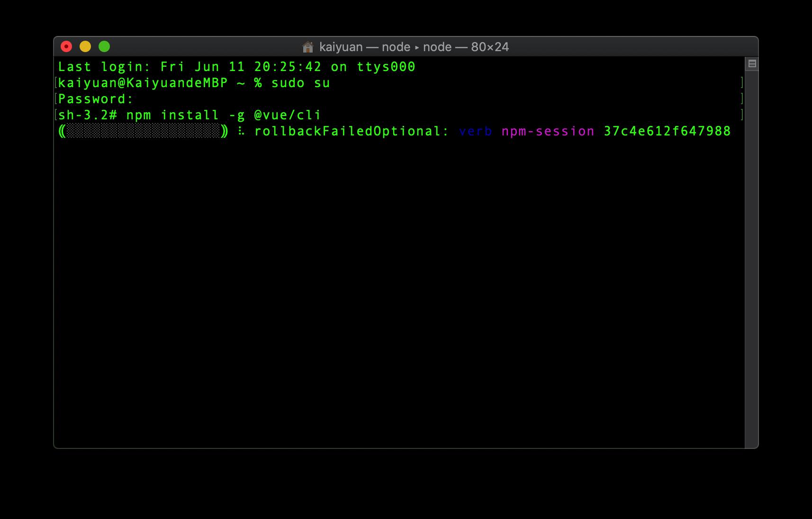Click the 'Password:' prompt line
812x519 pixels.
(96, 99)
